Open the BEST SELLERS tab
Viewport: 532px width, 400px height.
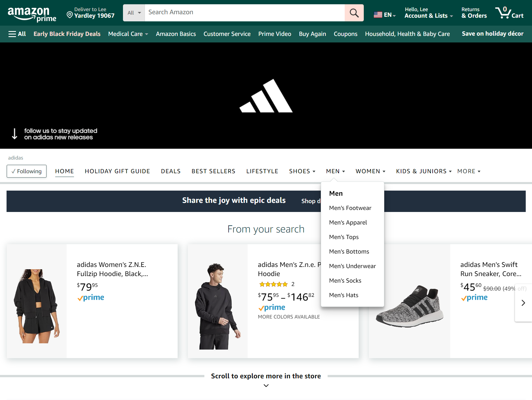pyautogui.click(x=213, y=171)
